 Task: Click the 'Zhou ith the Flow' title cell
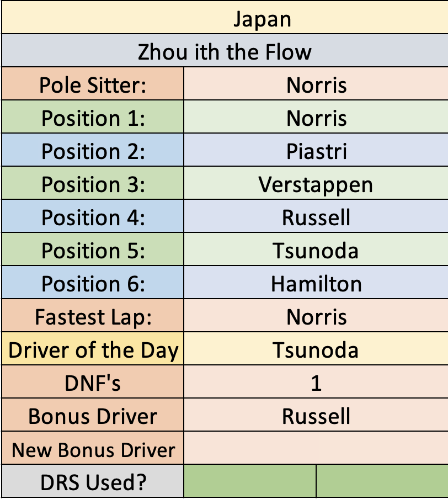point(225,51)
